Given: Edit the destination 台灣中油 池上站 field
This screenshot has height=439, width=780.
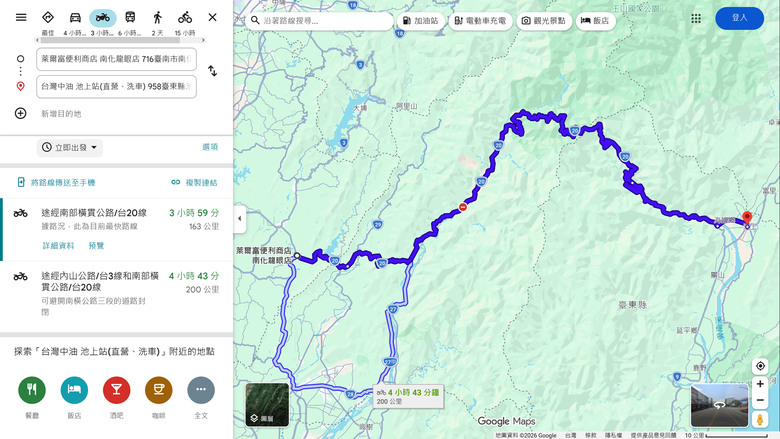Looking at the screenshot, I should (116, 87).
